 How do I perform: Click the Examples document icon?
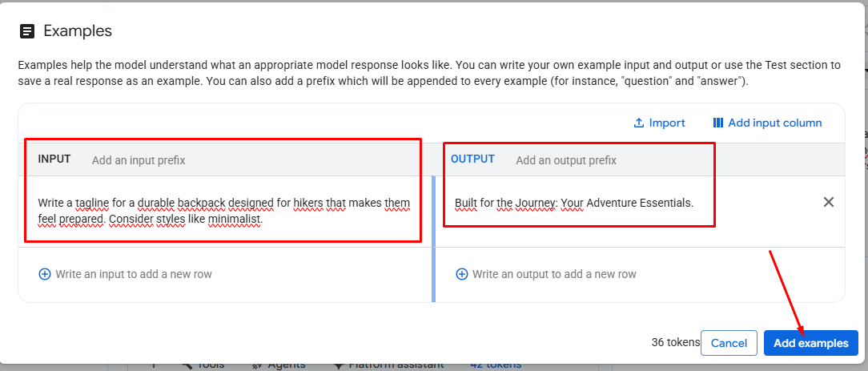click(x=27, y=31)
